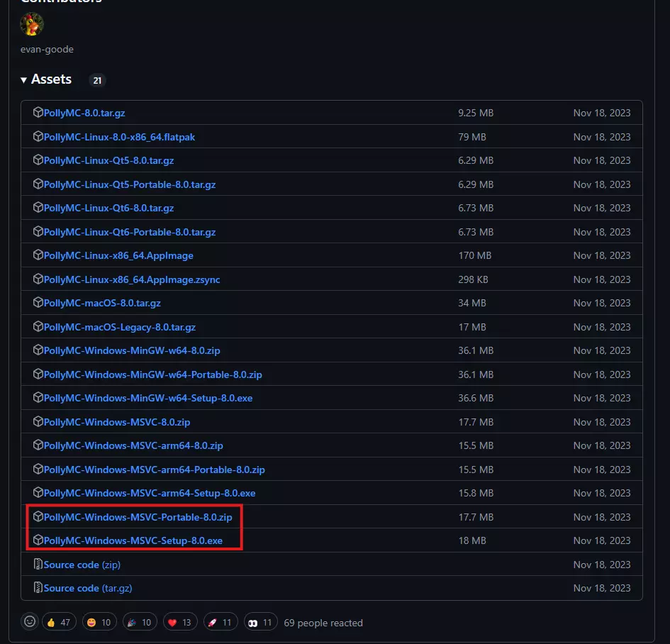Toggle the rocket reaction with 11 votes
The width and height of the screenshot is (670, 644).
pyautogui.click(x=220, y=623)
